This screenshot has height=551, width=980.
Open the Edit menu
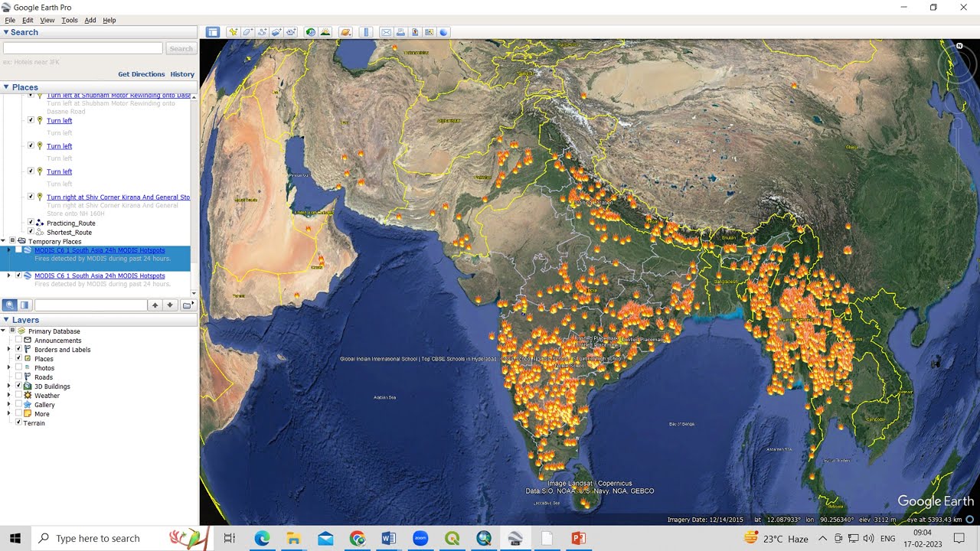pos(28,20)
